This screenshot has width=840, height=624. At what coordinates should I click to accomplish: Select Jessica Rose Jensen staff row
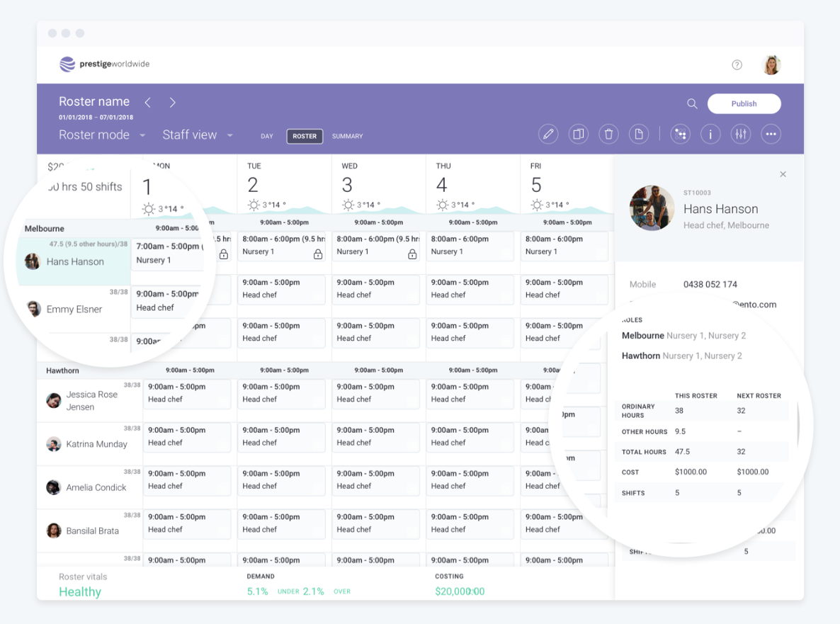(90, 401)
